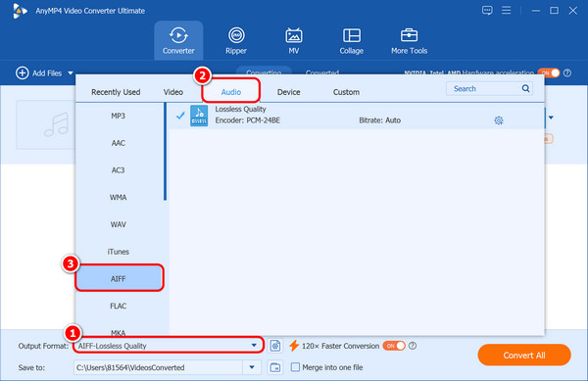This screenshot has width=588, height=381.
Task: Select iTunes format in list
Action: pyautogui.click(x=119, y=252)
